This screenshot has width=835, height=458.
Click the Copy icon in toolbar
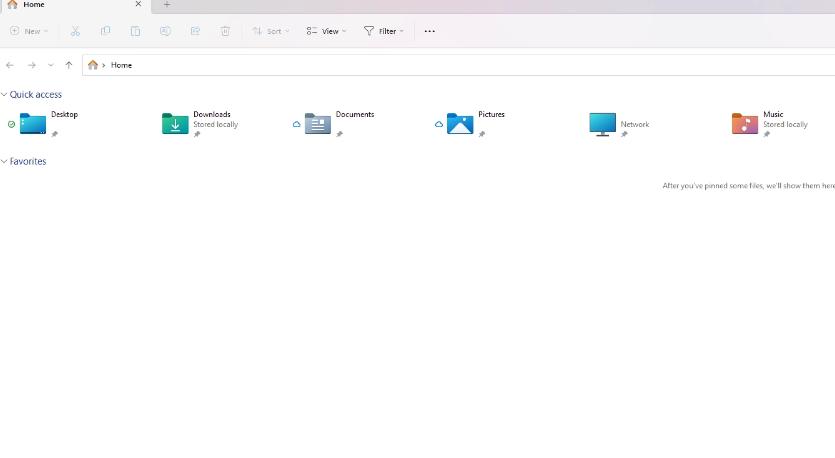click(x=105, y=31)
